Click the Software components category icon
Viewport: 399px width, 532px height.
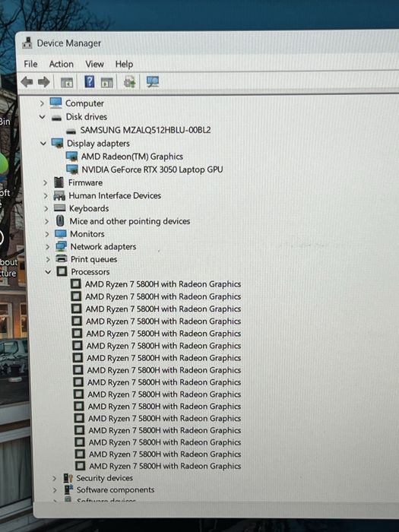[69, 489]
